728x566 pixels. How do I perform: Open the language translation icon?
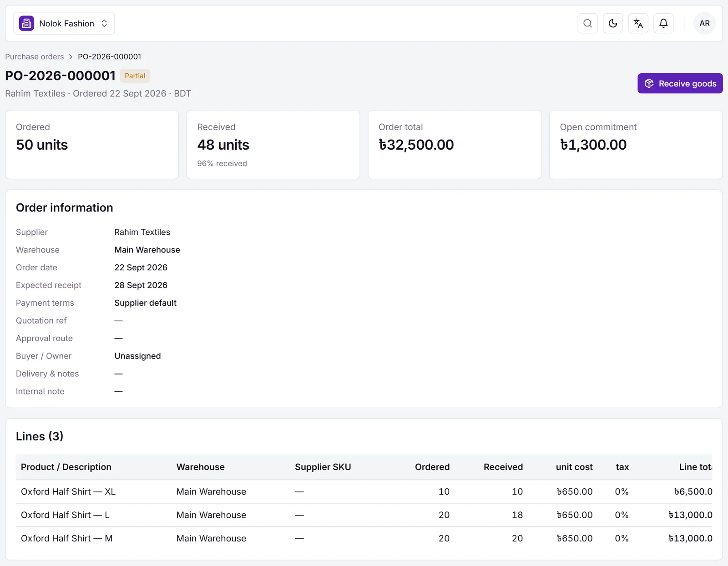[x=638, y=23]
